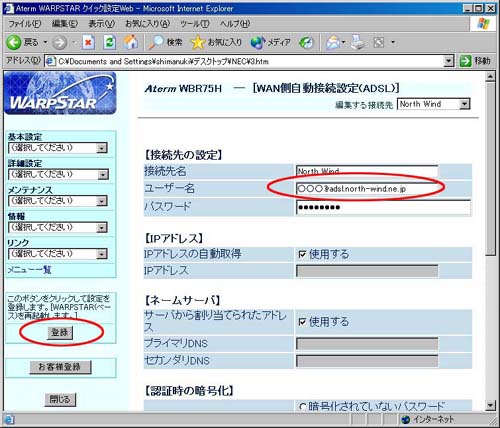This screenshot has height=428, width=500.
Task: Click the Refresh page icon
Action: pos(110,42)
